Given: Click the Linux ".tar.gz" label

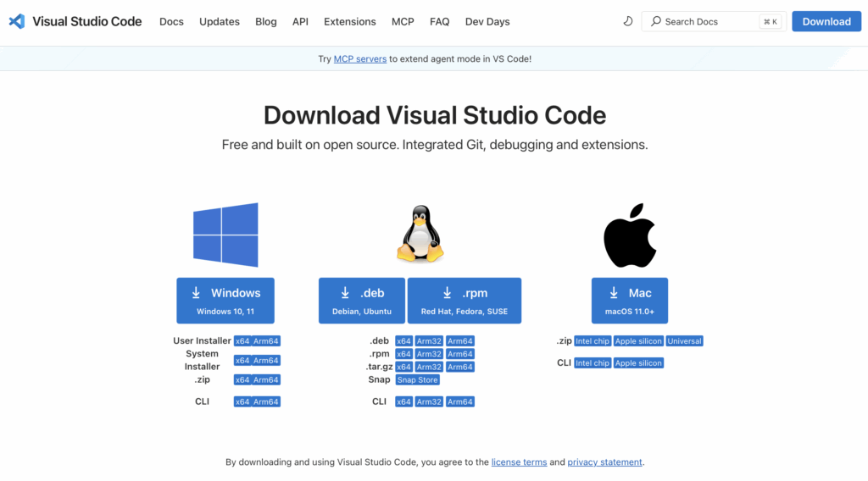Looking at the screenshot, I should point(379,368).
